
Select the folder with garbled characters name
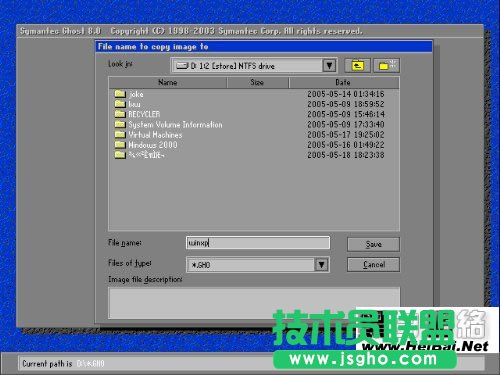[x=139, y=155]
